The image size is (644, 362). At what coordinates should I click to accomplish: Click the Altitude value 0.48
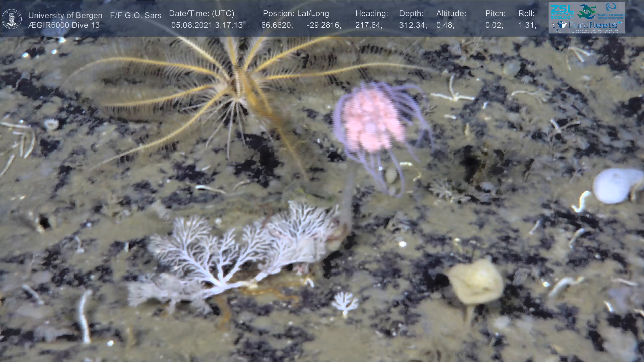coord(445,25)
